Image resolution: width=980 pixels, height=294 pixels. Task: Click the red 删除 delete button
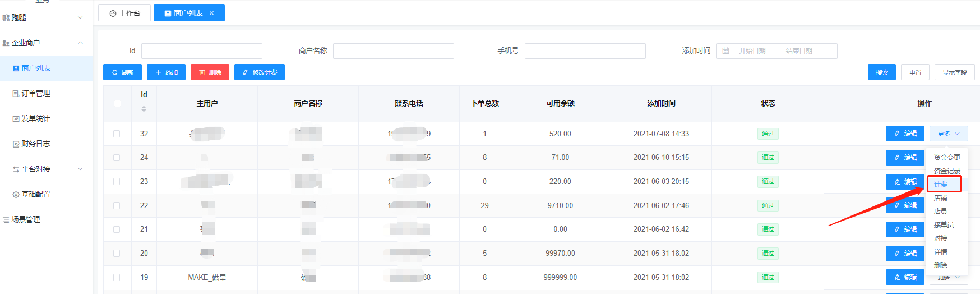click(x=210, y=72)
